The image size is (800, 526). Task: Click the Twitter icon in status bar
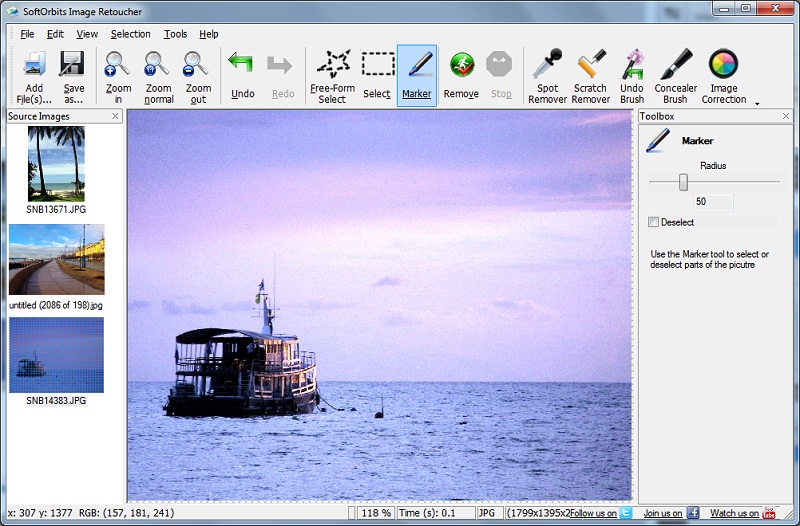626,513
